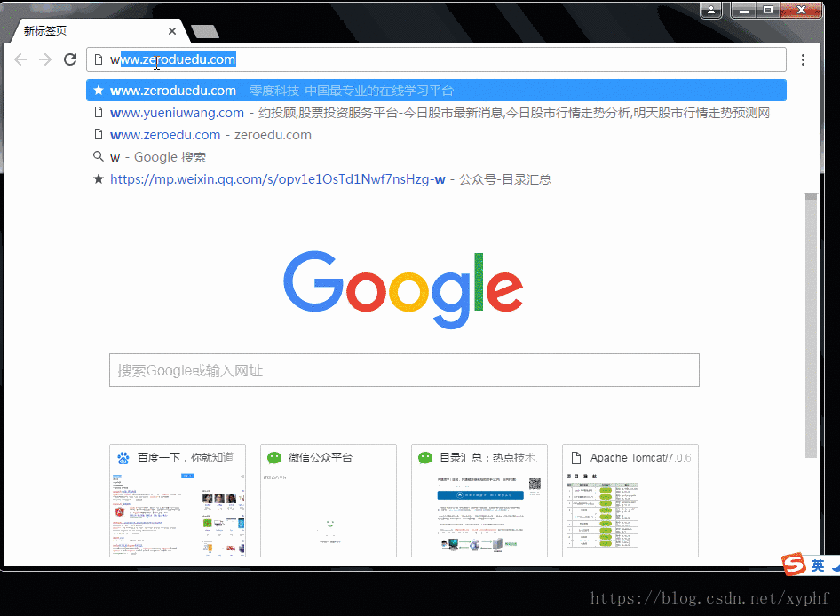The image size is (840, 616).
Task: Click the browser back arrow
Action: [x=20, y=59]
